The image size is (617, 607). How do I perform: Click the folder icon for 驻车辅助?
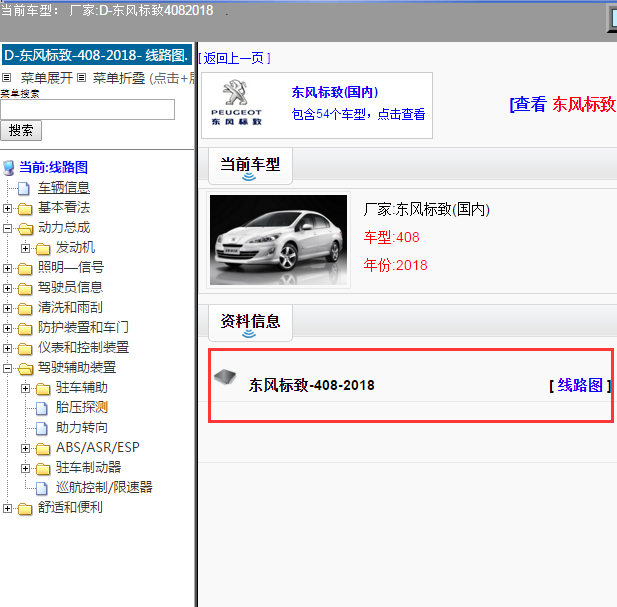click(x=43, y=389)
